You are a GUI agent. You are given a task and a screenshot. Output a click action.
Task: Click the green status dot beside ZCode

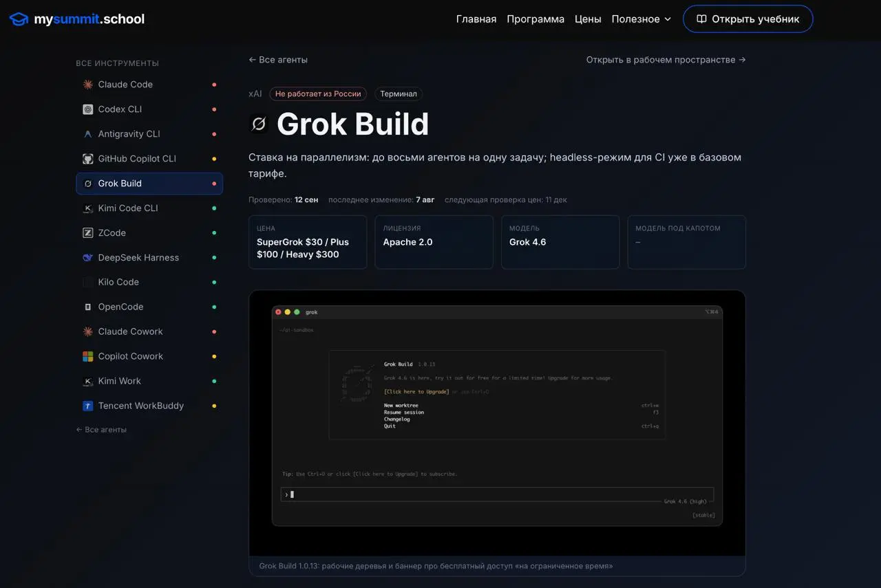point(214,233)
